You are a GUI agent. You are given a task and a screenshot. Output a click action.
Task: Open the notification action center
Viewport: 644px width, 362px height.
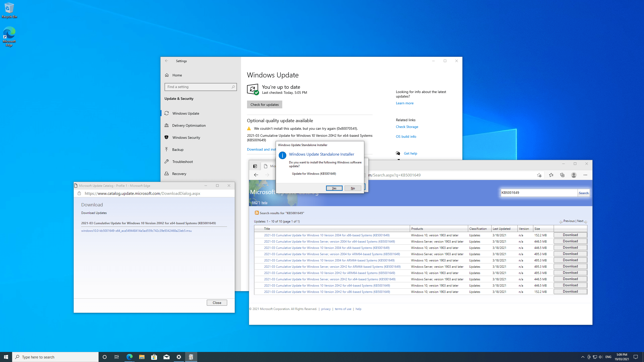click(636, 357)
